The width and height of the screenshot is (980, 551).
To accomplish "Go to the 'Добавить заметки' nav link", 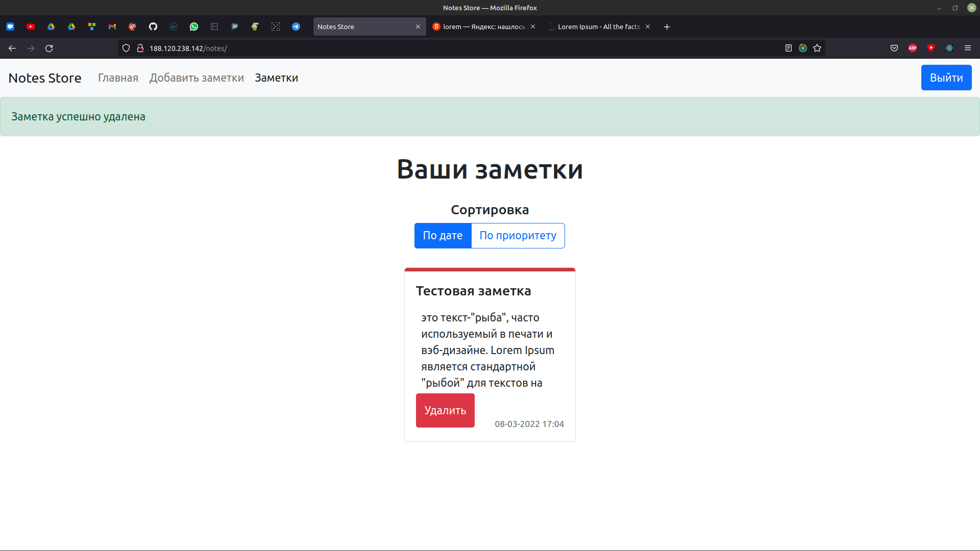I will [197, 78].
